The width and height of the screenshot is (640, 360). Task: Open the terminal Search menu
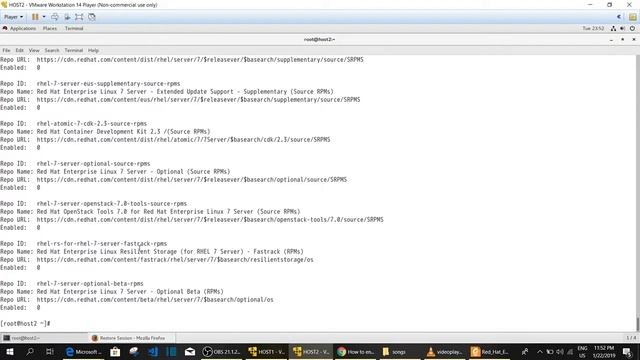pos(52,50)
